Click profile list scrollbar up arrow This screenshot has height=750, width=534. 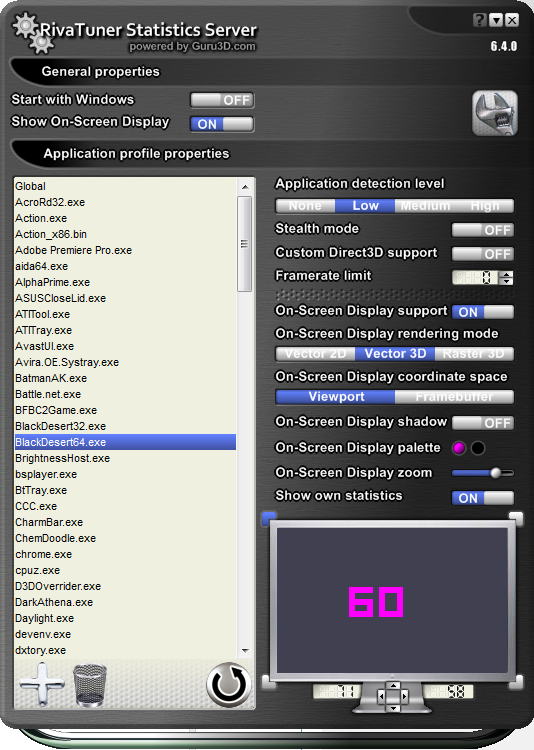click(245, 187)
